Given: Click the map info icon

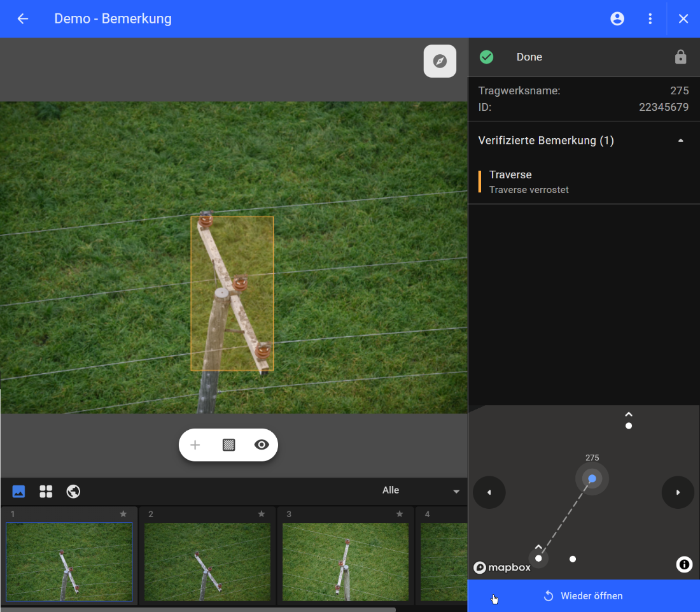Looking at the screenshot, I should coord(684,564).
